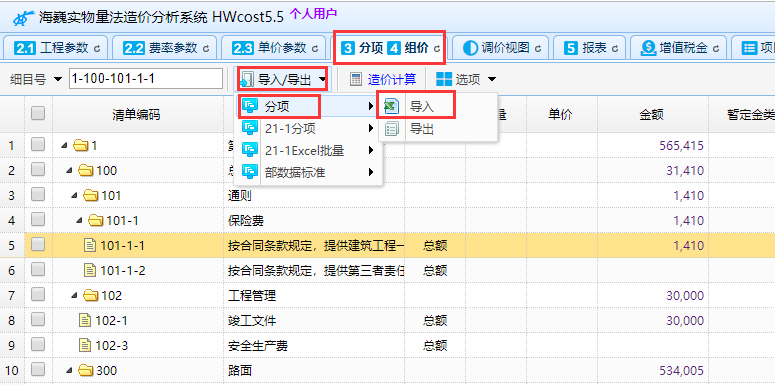Open the 增值税金 tab

[x=680, y=48]
